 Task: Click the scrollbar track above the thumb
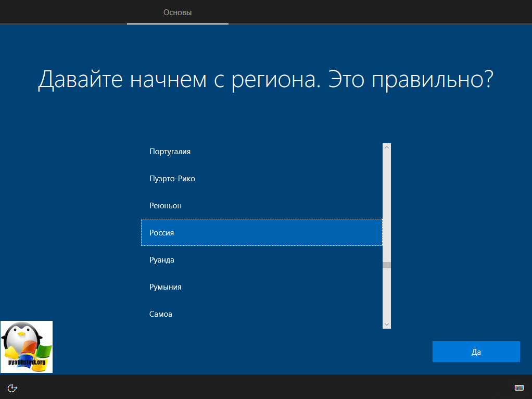[386, 208]
